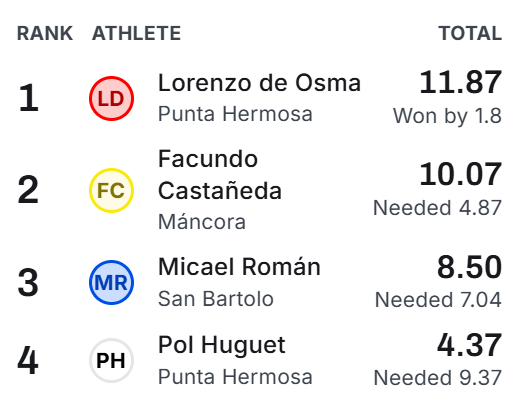Click the 11.87 total score

click(460, 82)
